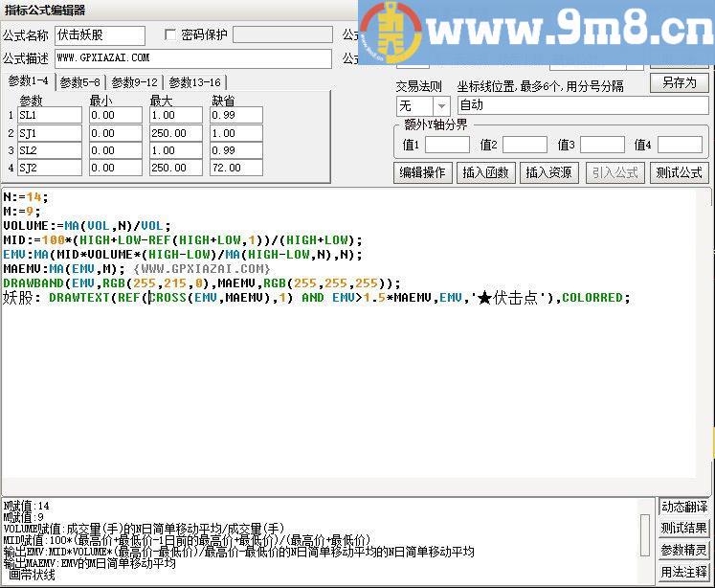The image size is (715, 588).
Task: Click the VOLUME:=MA(VOL,N)/VOL line
Action: (87, 226)
